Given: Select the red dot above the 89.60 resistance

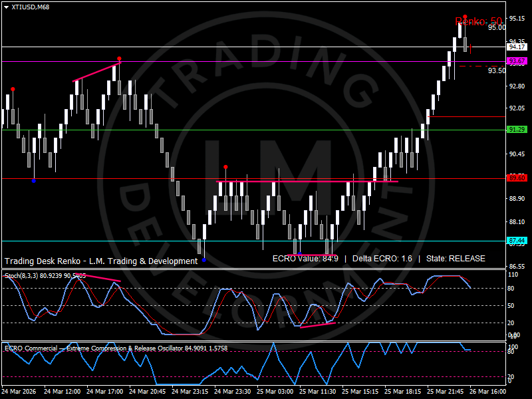Looking at the screenshot, I should point(225,167).
